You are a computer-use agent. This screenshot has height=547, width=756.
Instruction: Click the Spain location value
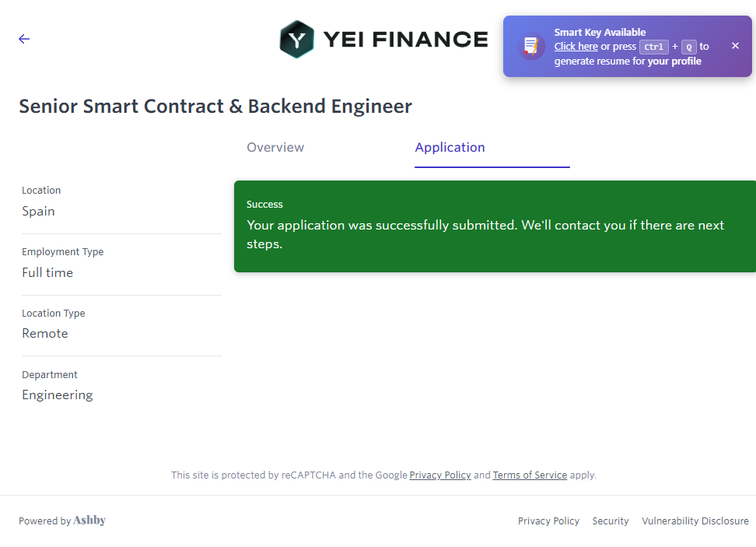(x=38, y=211)
